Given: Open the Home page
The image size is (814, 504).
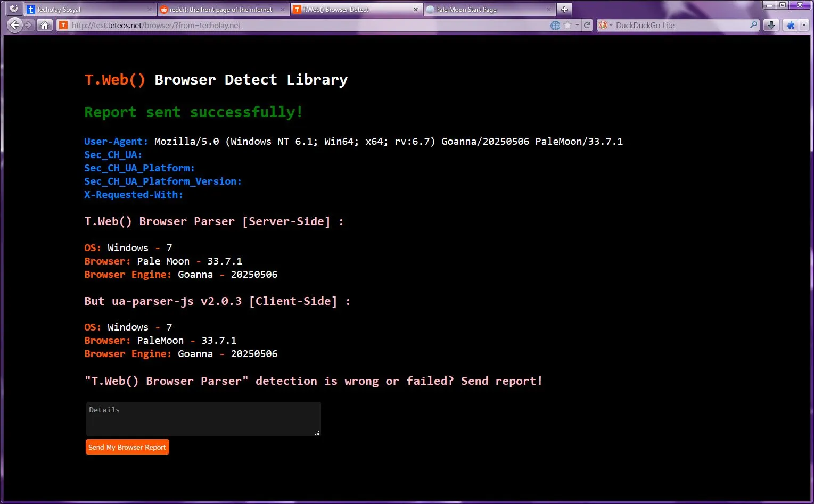Looking at the screenshot, I should pos(45,25).
